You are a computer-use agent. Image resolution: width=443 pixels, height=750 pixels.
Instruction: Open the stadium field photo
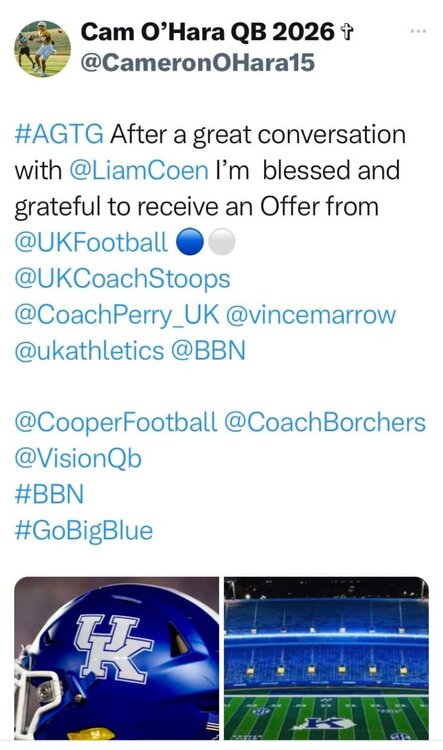(327, 658)
